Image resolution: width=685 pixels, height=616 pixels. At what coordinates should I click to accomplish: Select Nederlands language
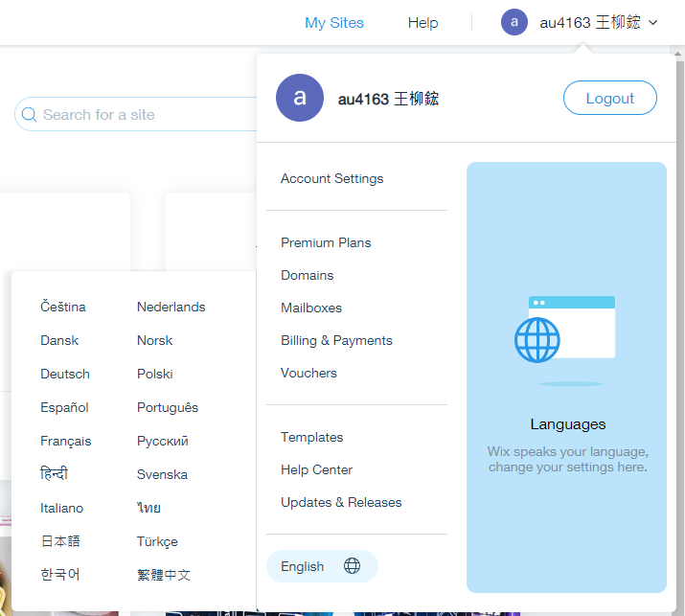click(x=171, y=307)
